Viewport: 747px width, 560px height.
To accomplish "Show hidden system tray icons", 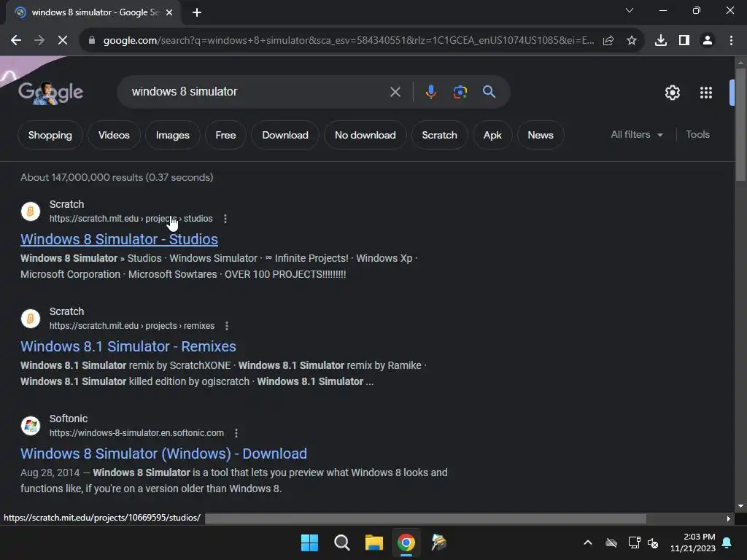I will (x=588, y=542).
